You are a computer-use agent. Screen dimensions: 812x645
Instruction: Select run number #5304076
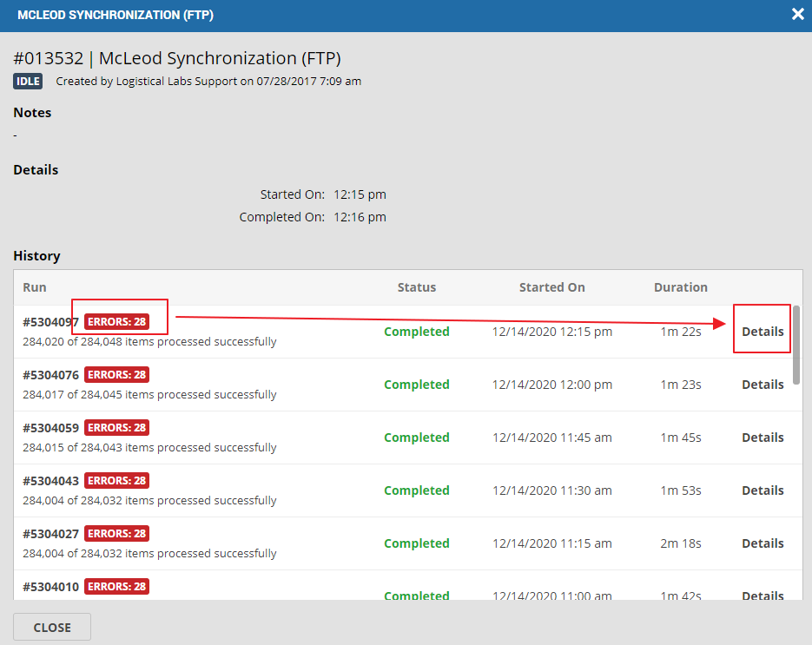(50, 375)
